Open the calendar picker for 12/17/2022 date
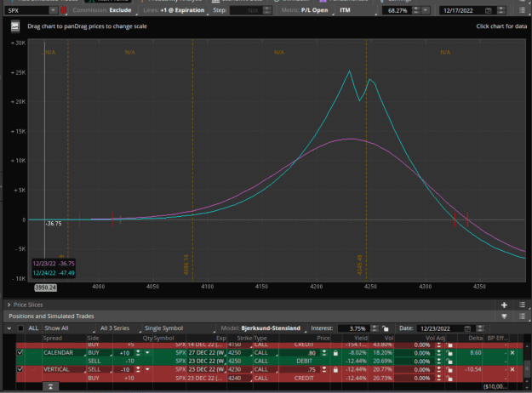This screenshot has height=393, width=532. (488, 10)
